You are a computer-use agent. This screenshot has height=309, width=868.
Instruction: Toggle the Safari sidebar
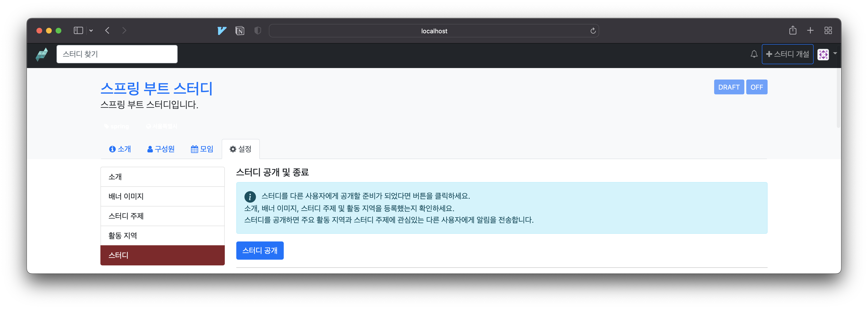tap(78, 30)
